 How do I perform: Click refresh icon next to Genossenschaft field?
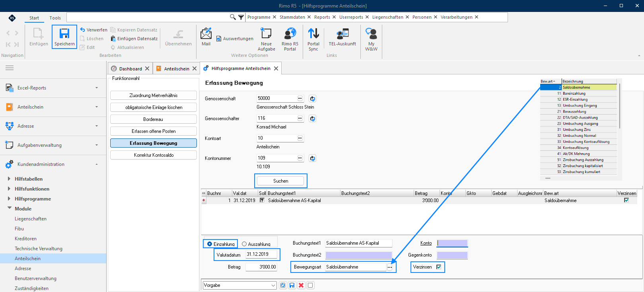click(313, 99)
